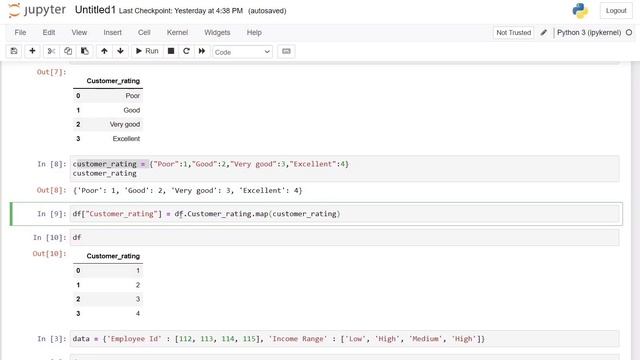Image resolution: width=640 pixels, height=360 pixels.
Task: Open the View menu
Action: coord(79,33)
